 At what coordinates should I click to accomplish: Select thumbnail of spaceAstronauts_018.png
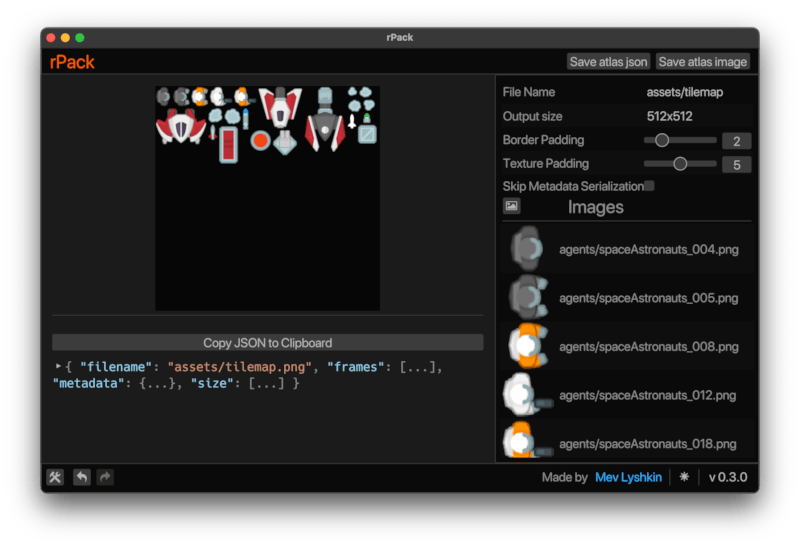(x=528, y=441)
